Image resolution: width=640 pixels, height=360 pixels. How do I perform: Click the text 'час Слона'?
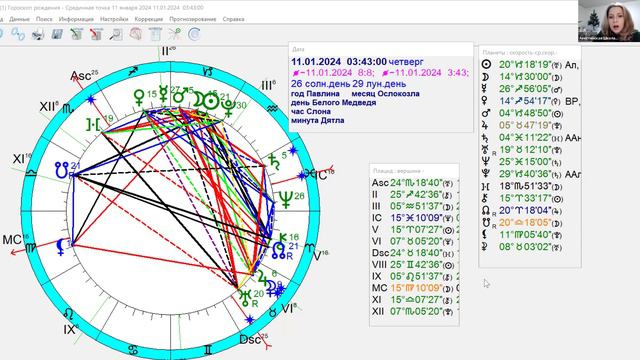pos(311,111)
